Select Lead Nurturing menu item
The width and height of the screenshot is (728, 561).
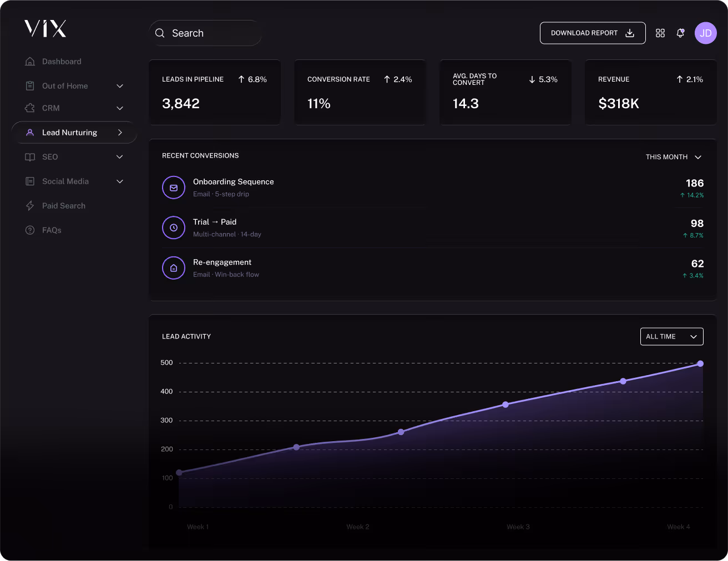point(74,133)
